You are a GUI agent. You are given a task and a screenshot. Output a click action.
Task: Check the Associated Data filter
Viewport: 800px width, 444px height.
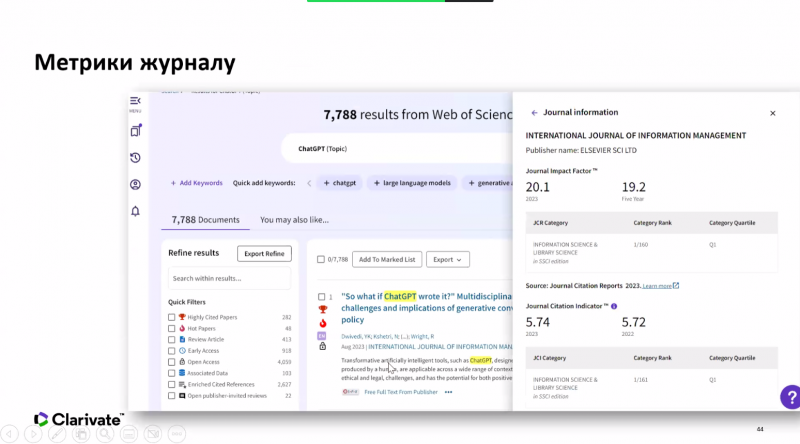(x=171, y=373)
